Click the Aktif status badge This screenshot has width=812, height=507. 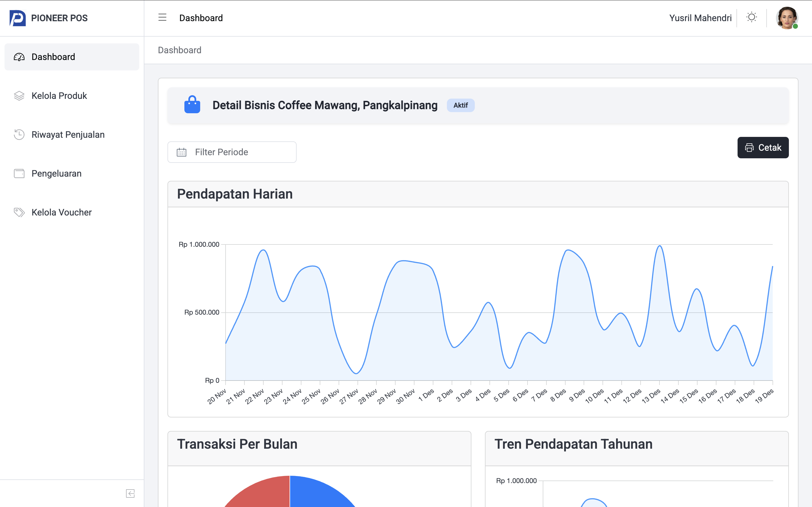(x=460, y=105)
